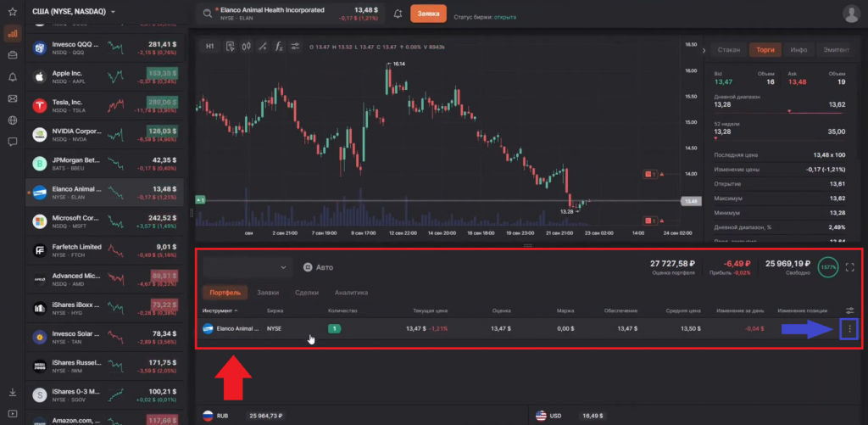The width and height of the screenshot is (868, 425).
Task: Open notifications bell in left sidebar
Action: (12, 77)
